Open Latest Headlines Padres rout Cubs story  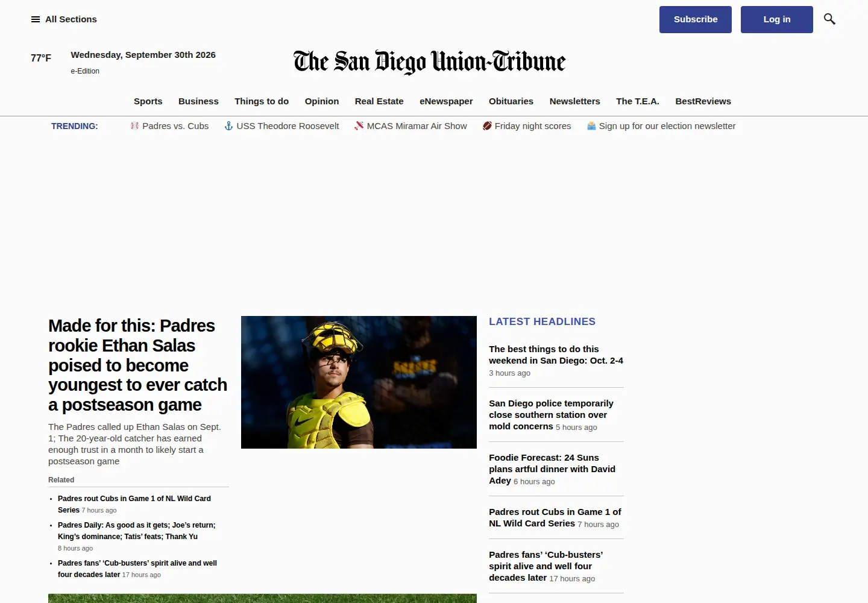tap(555, 517)
